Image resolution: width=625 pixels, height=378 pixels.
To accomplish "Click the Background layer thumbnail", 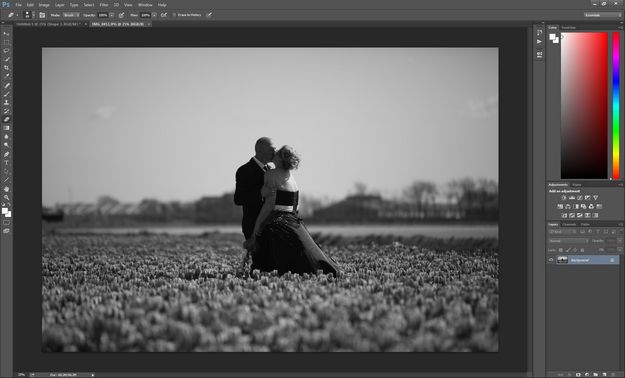I will pos(562,260).
